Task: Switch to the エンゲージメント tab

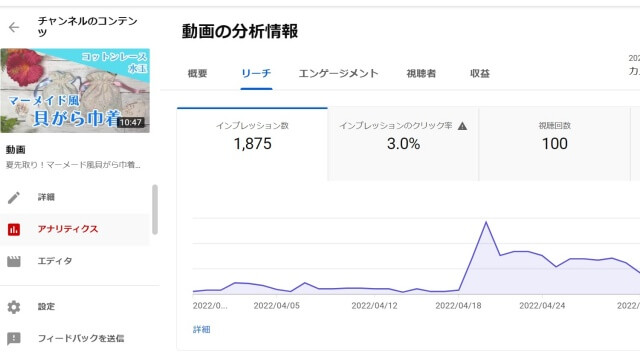Action: tap(338, 73)
